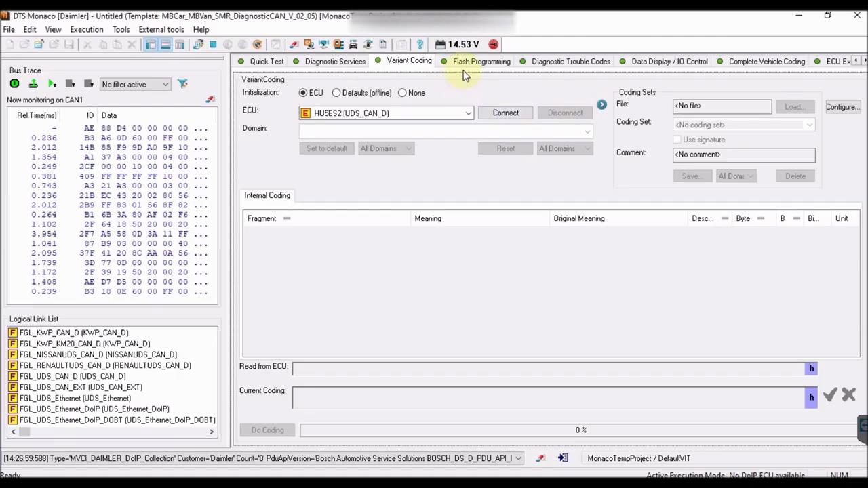Image resolution: width=868 pixels, height=488 pixels.
Task: Click the battery voltage 14.53 V indicator
Action: coord(457,45)
